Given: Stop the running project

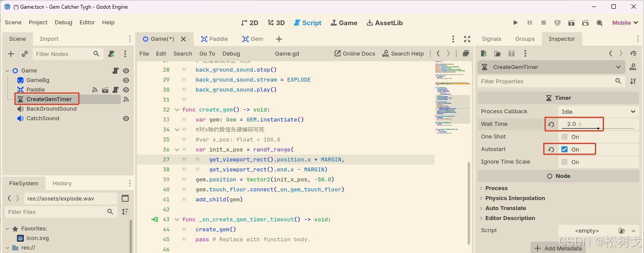Looking at the screenshot, I should click(544, 23).
